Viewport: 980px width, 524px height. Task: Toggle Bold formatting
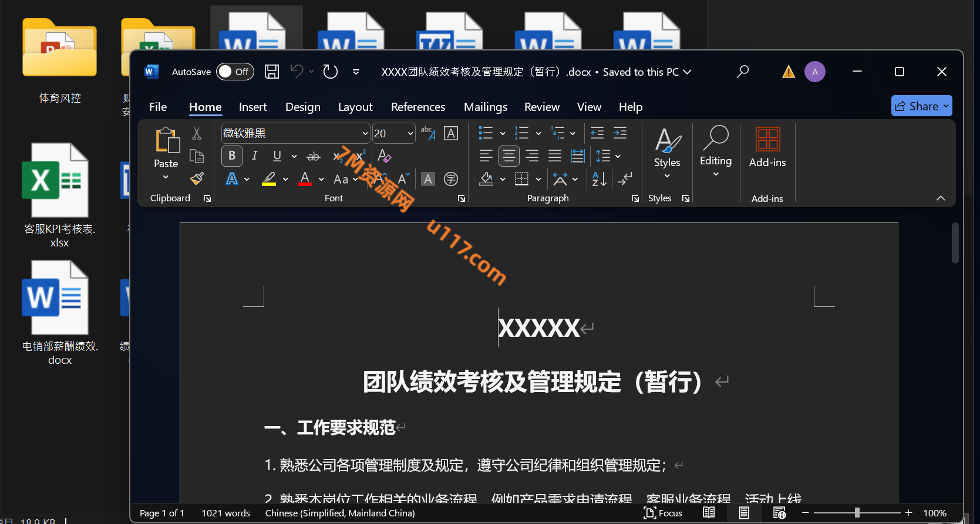coord(232,155)
